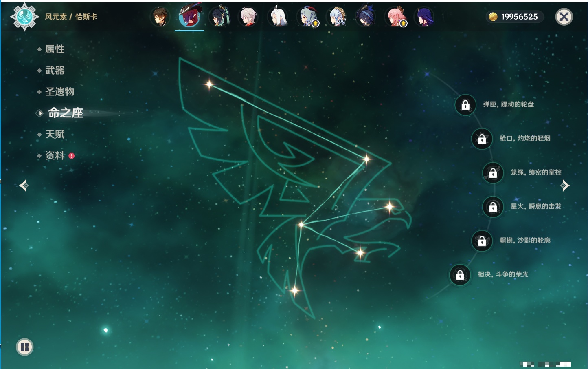Pick the long silver-haired character avatar
This screenshot has width=588, height=369.
pyautogui.click(x=277, y=17)
